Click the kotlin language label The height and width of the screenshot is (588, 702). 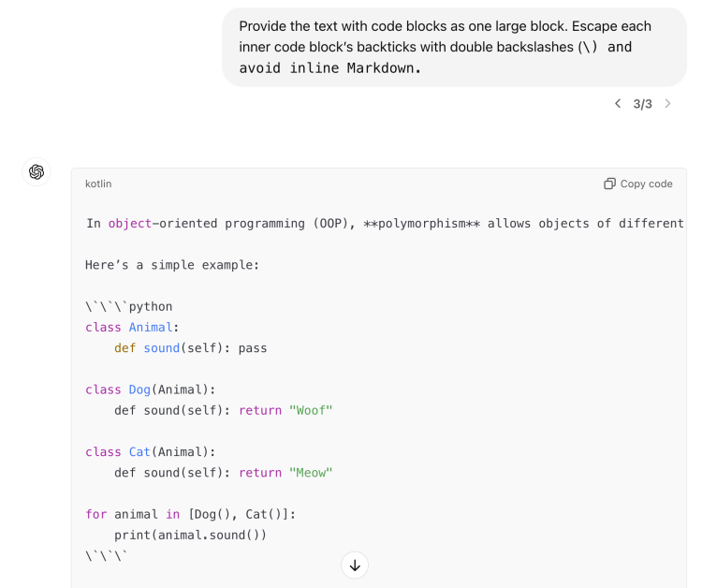click(x=98, y=184)
